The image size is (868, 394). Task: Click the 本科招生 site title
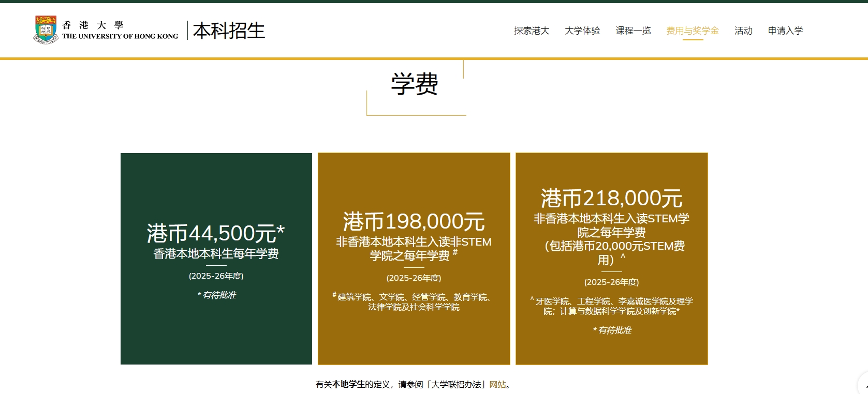229,31
